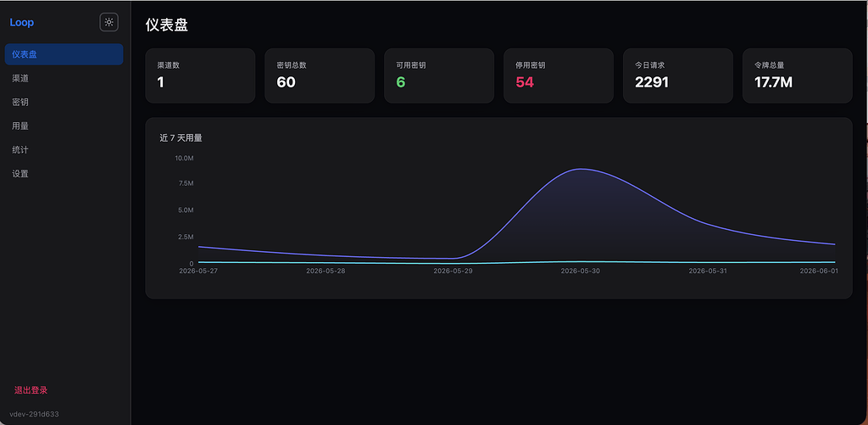Image resolution: width=868 pixels, height=425 pixels.
Task: Click the 令牌总量 value 17.7M
Action: pos(773,82)
